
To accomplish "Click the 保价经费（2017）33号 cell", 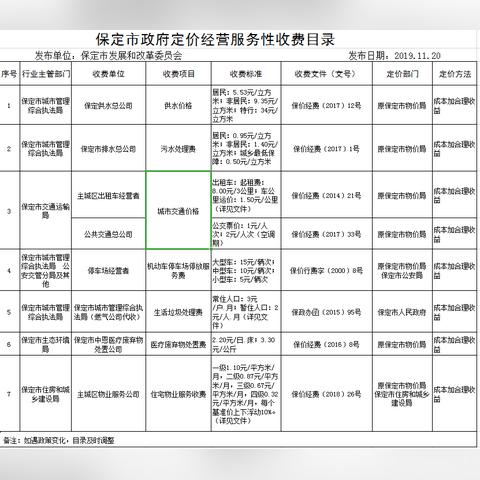I will [326, 234].
